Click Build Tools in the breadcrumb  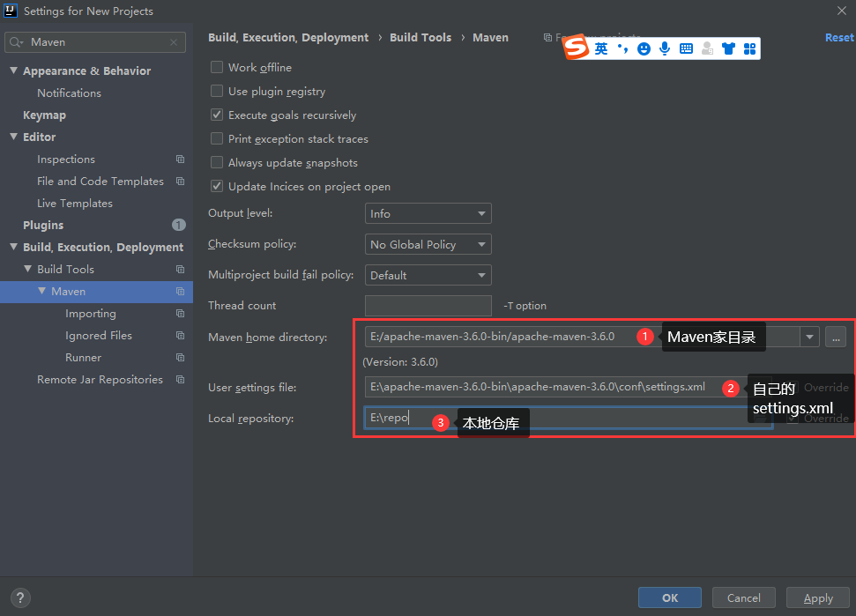(x=421, y=37)
